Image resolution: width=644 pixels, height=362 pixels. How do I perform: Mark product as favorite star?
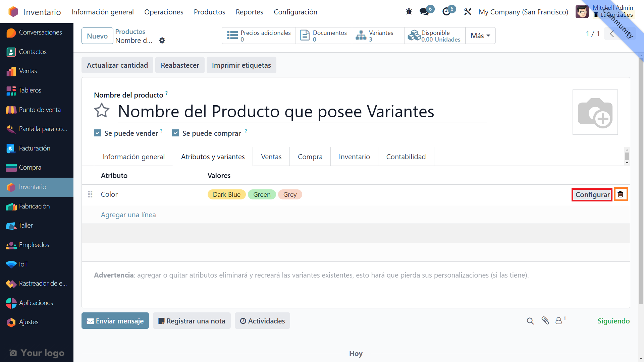(x=102, y=111)
